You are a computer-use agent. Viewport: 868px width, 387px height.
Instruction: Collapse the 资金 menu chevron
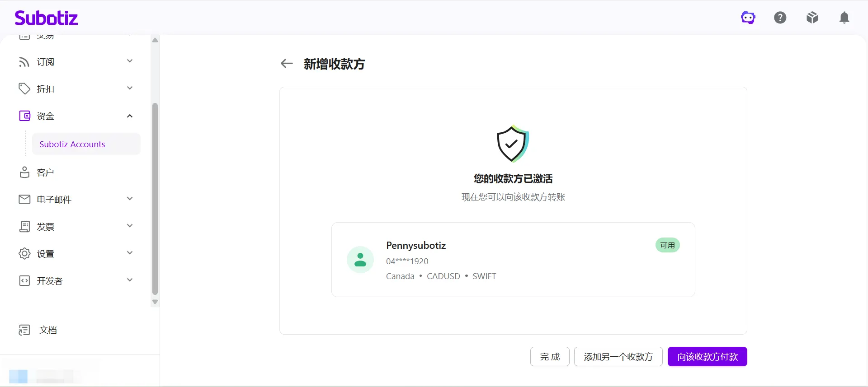tap(130, 116)
